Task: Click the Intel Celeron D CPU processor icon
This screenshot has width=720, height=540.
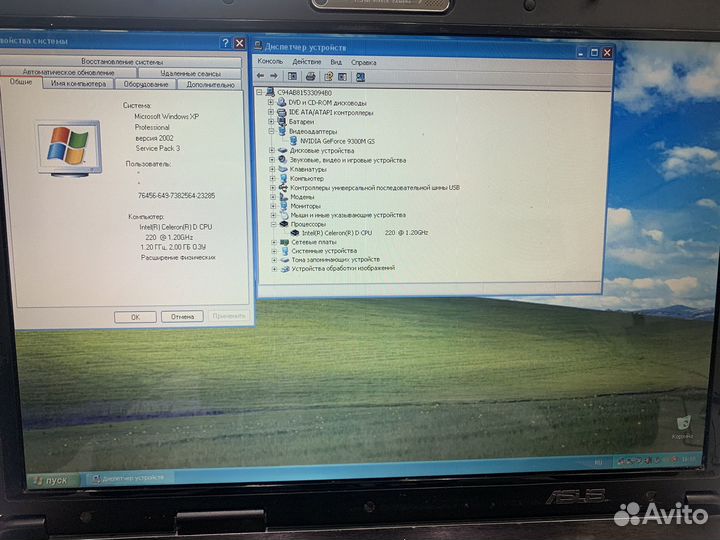Action: (x=295, y=233)
